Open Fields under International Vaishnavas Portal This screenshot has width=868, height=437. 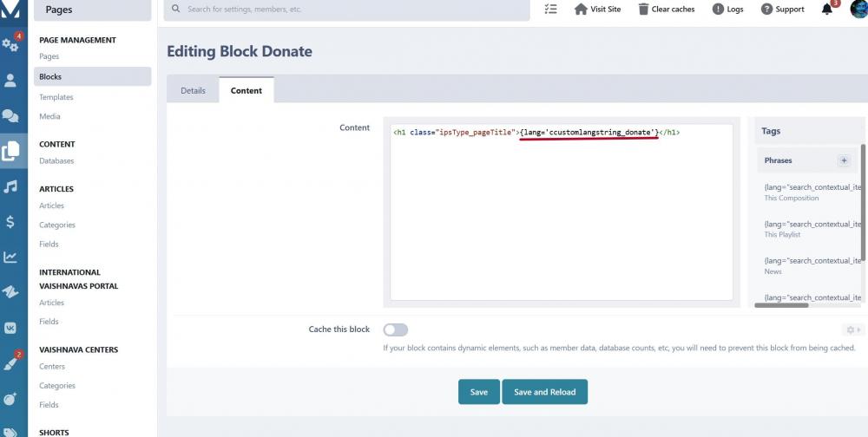[49, 322]
